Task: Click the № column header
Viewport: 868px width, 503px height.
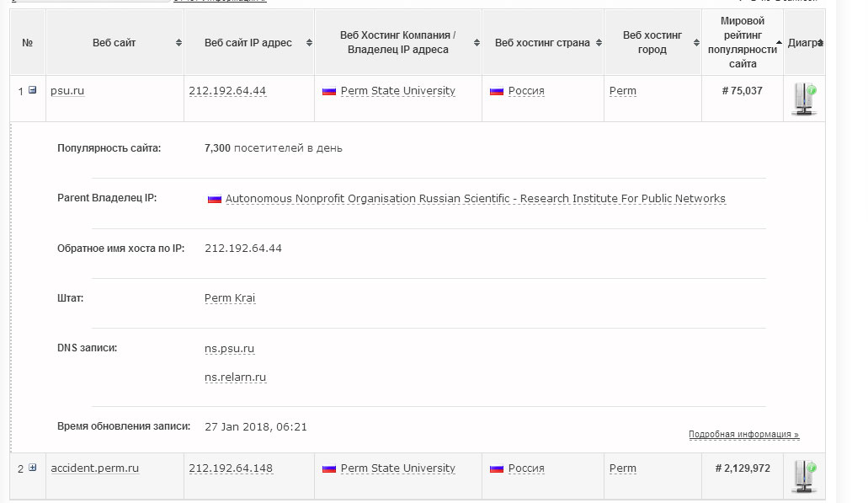Action: coord(28,43)
